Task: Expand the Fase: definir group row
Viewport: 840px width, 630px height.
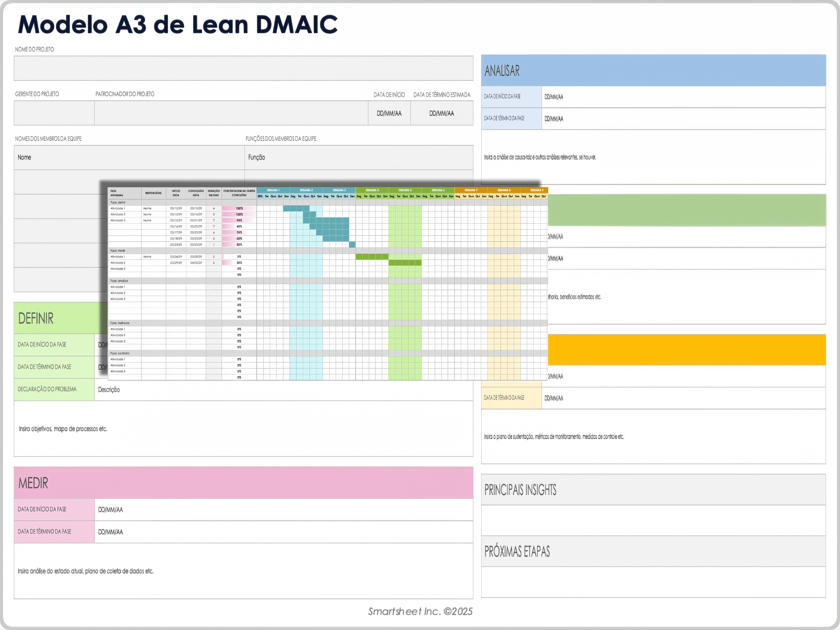Action: click(x=118, y=202)
